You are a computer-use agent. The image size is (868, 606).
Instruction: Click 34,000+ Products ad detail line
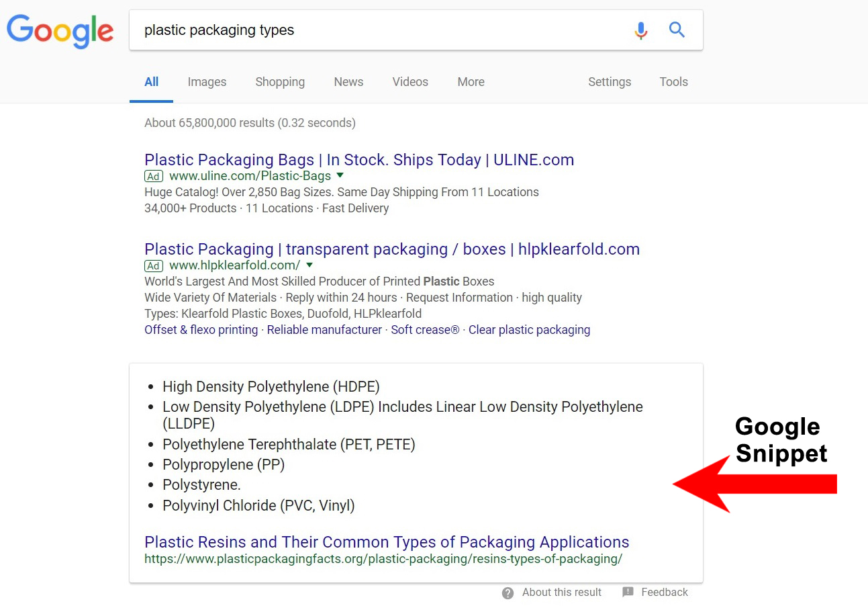click(x=267, y=208)
